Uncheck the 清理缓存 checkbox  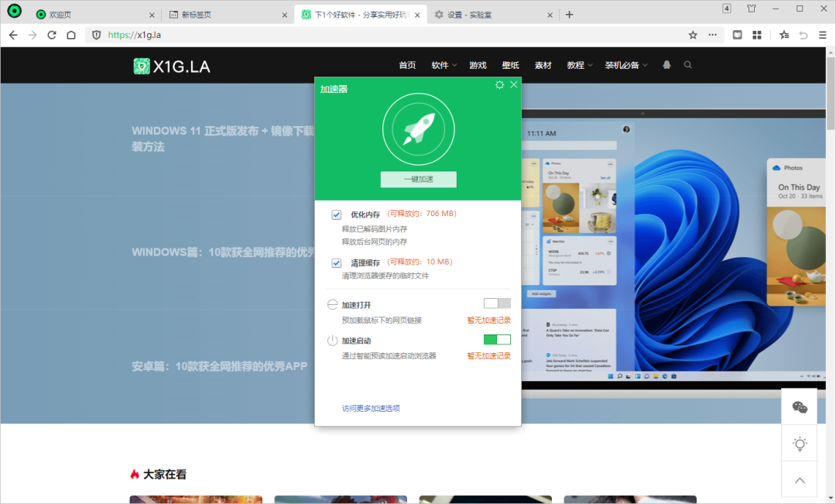pyautogui.click(x=337, y=263)
